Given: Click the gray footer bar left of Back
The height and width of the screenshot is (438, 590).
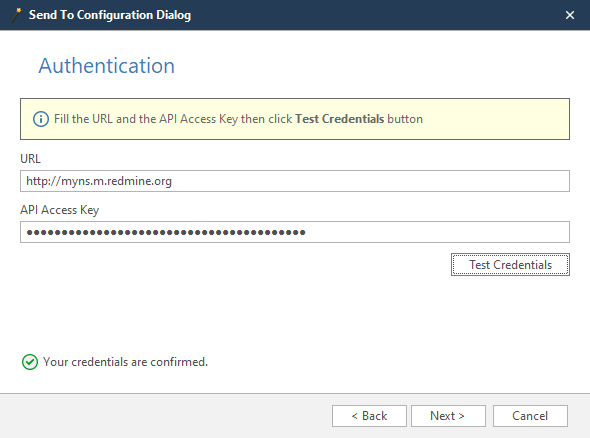Looking at the screenshot, I should [166, 416].
